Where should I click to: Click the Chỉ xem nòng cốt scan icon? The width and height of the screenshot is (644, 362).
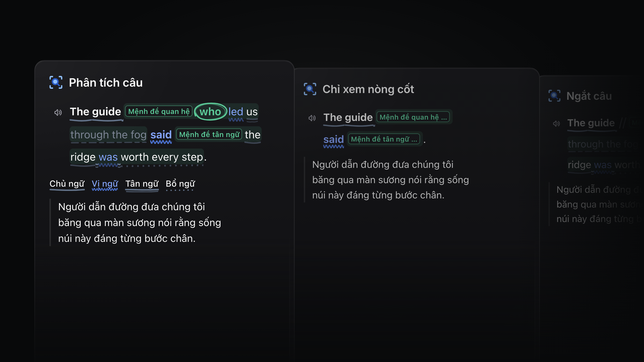(310, 89)
